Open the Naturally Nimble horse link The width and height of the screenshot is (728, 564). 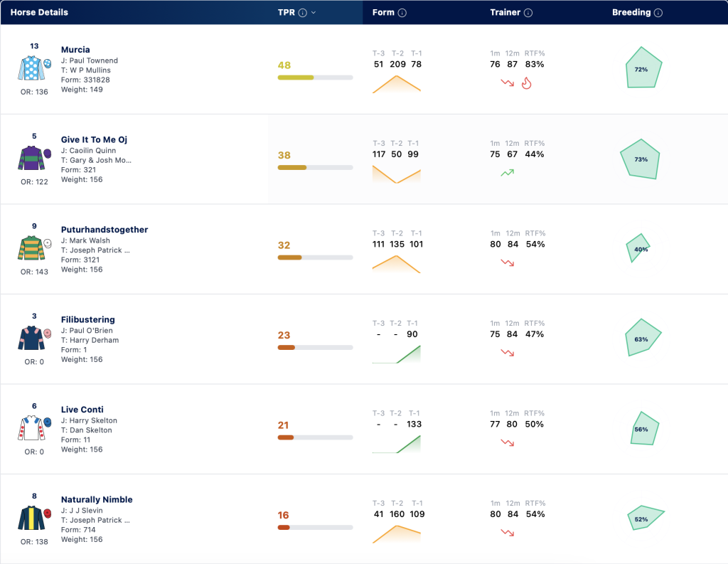point(97,499)
